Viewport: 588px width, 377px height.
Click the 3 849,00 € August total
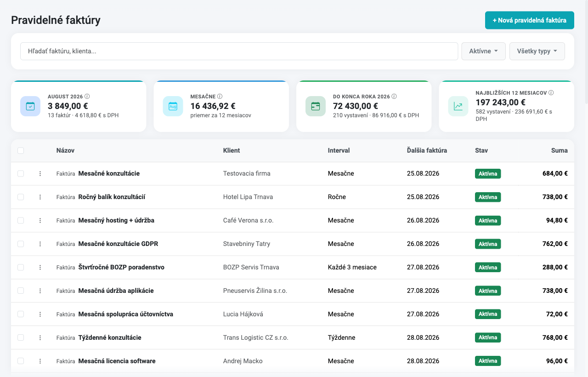(x=68, y=106)
